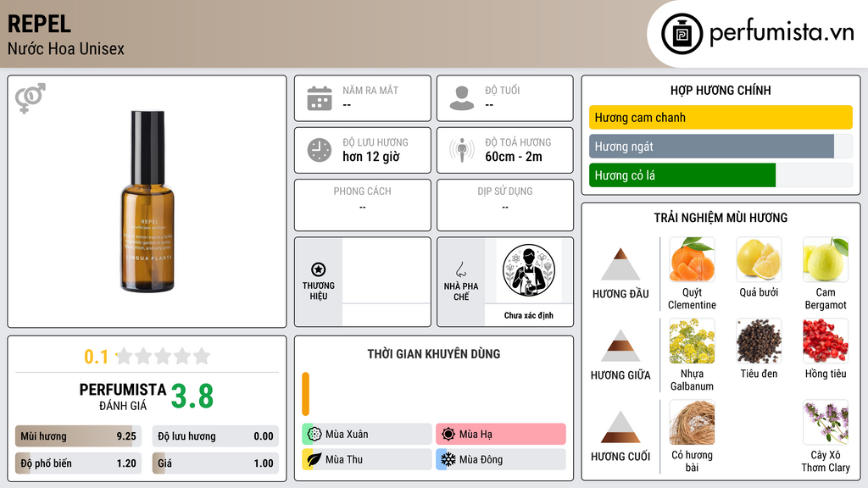Click the Thời Gian Khuyên Dùng heading
The image size is (868, 488).
tap(434, 354)
